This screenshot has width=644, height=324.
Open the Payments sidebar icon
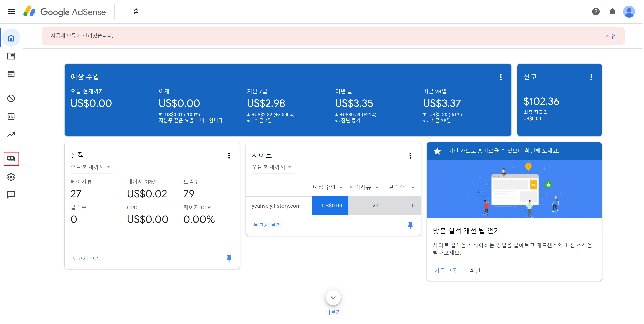(x=11, y=159)
